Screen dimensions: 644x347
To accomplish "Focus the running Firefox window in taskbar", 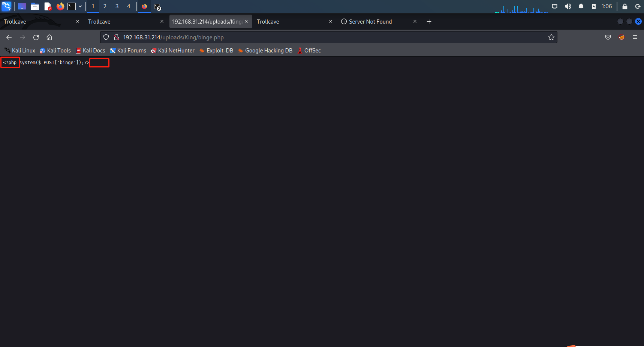I will [144, 6].
